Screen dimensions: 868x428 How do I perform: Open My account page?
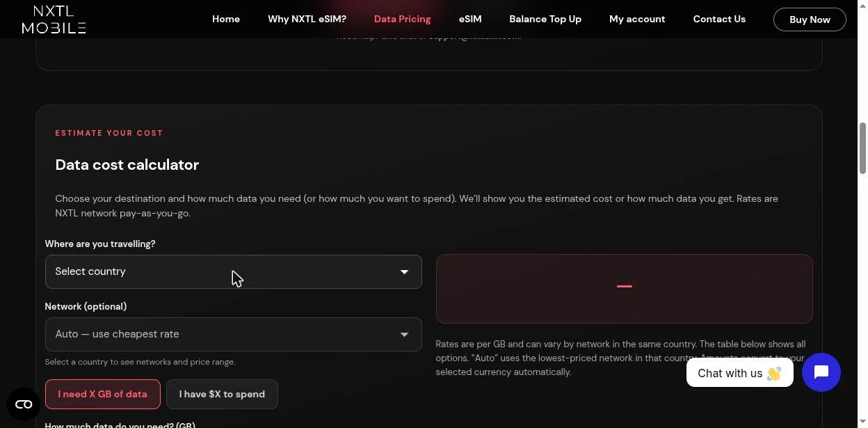pos(637,19)
